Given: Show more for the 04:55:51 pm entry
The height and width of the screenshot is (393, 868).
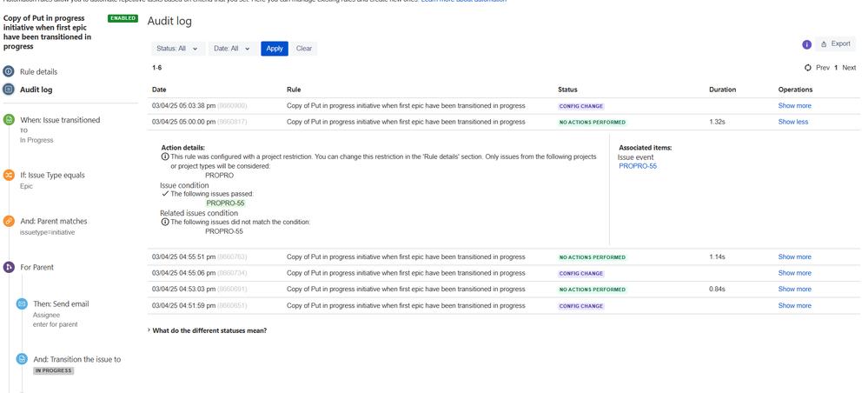Looking at the screenshot, I should point(794,257).
